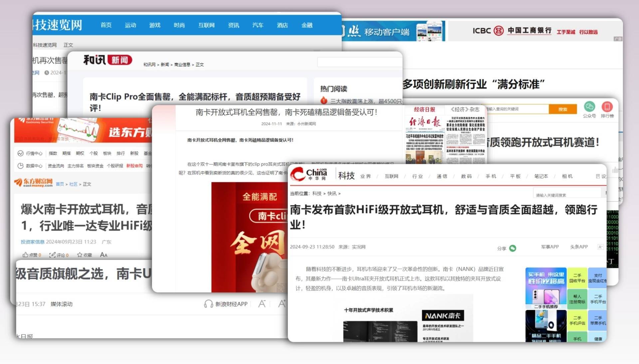Open 数码 in the 中华网 科技 navigation
Screen dimensions: 639x364
pos(466,176)
